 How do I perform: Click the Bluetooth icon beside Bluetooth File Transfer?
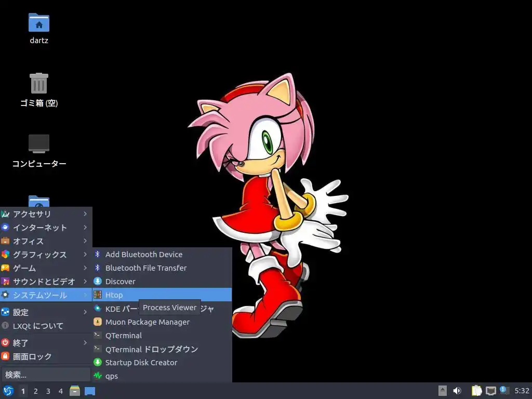98,268
